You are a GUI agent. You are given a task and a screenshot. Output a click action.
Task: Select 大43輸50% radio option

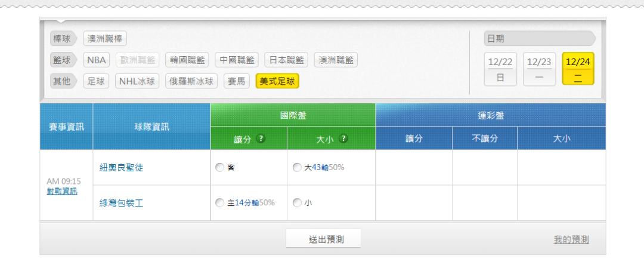297,168
